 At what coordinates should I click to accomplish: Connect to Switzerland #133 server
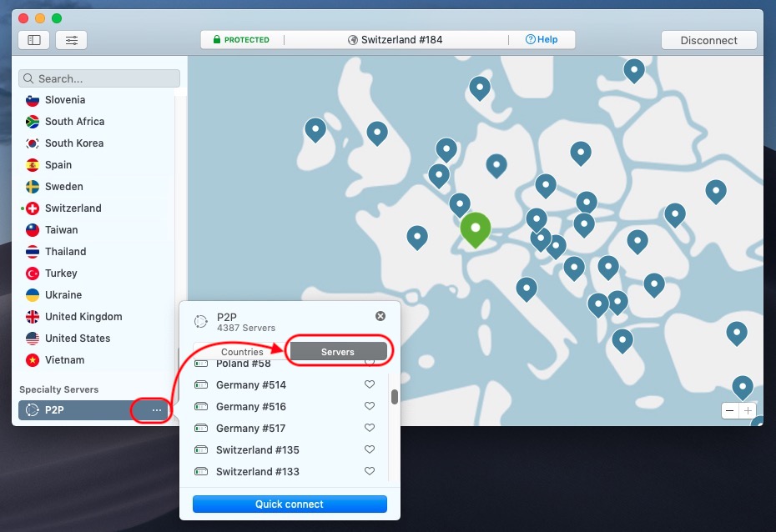[257, 472]
